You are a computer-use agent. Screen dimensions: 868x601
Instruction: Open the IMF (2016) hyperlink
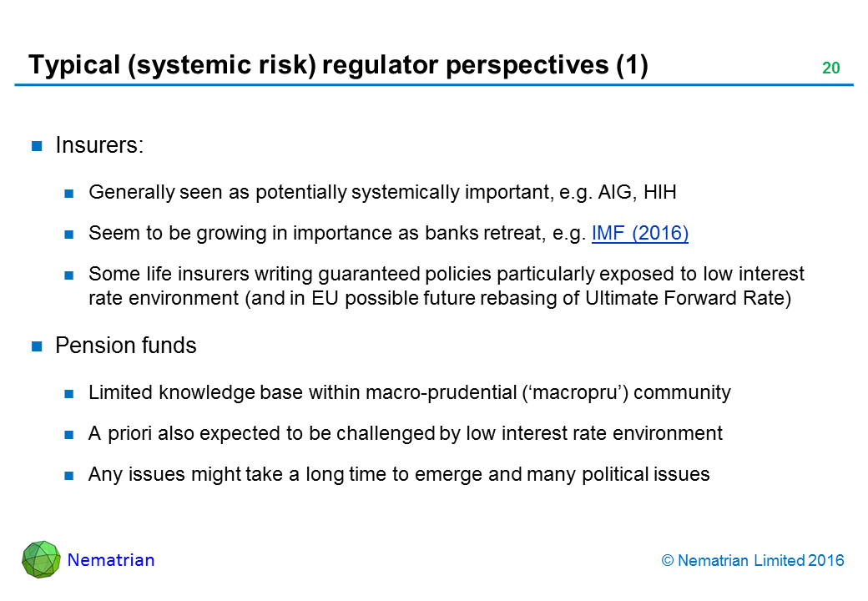[639, 234]
